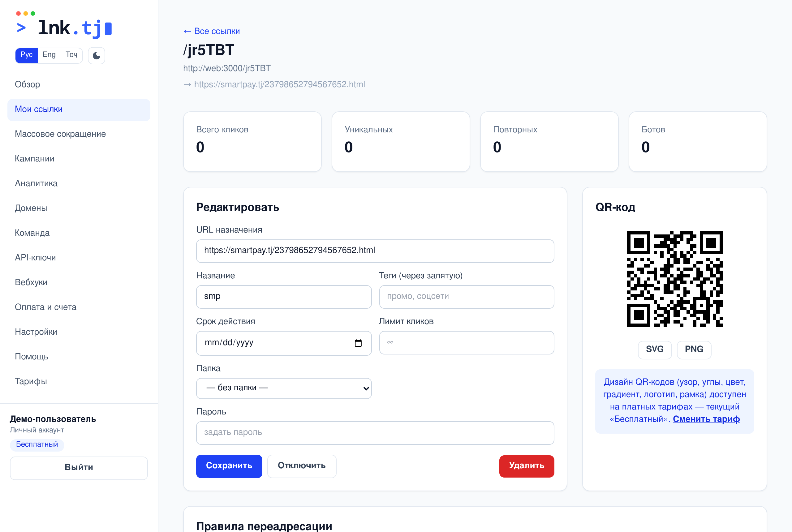Viewport: 792px width, 532px height.
Task: Open Настройки page
Action: point(79,332)
